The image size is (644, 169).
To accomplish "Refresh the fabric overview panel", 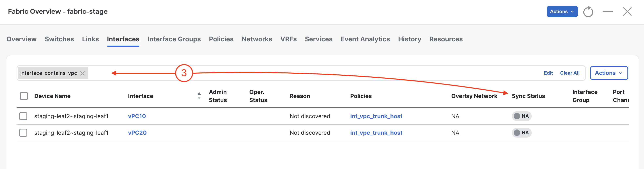I will (588, 11).
